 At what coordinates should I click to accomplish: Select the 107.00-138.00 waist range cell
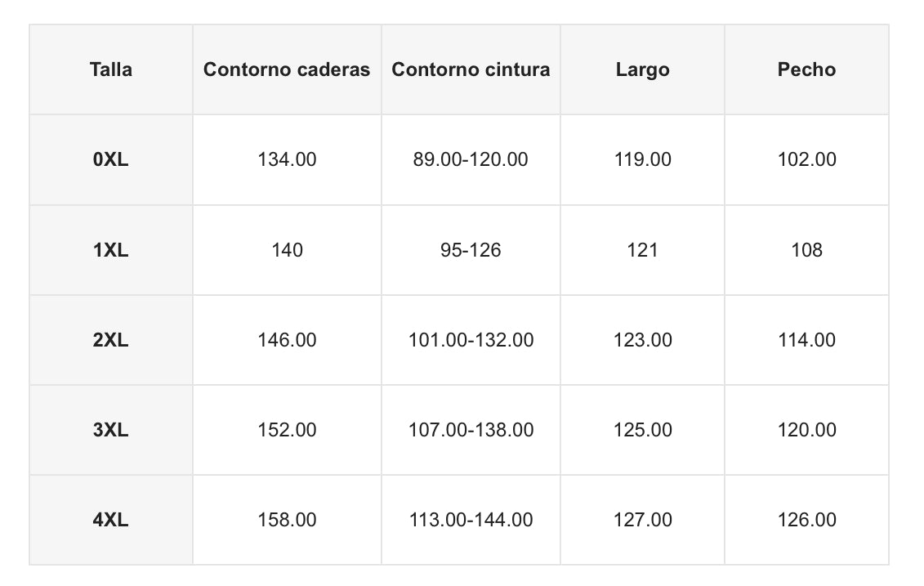point(471,430)
